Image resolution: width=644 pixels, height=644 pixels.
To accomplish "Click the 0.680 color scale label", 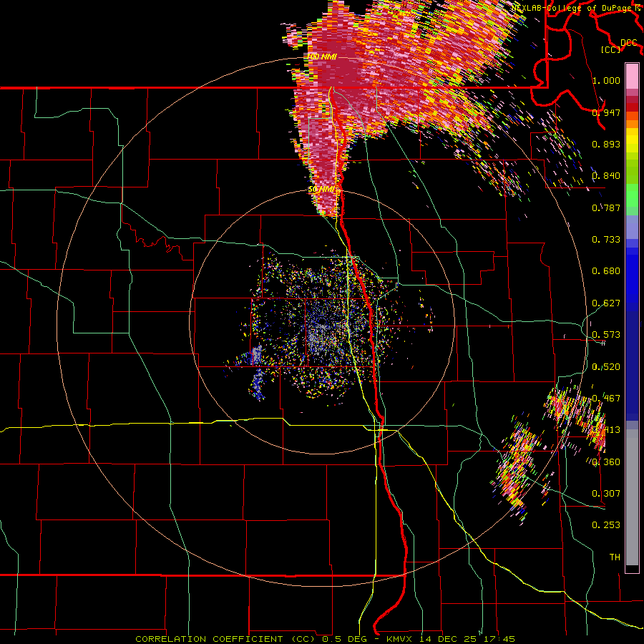I will (x=606, y=271).
